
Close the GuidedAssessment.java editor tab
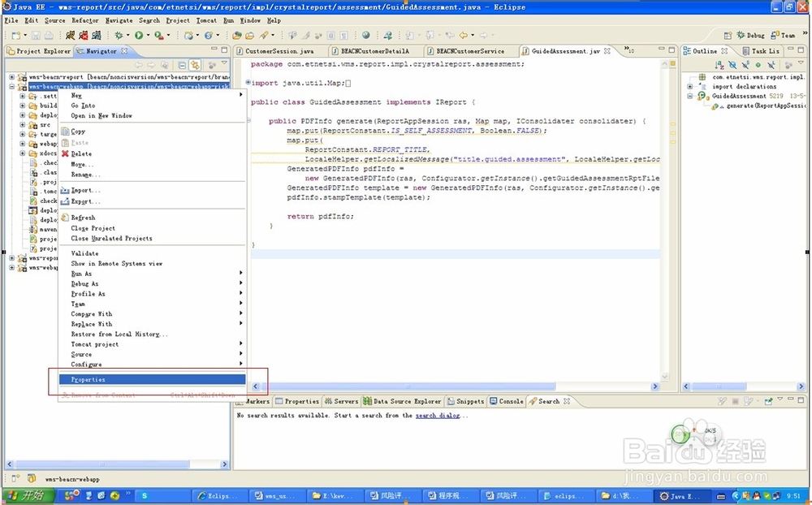pyautogui.click(x=607, y=51)
